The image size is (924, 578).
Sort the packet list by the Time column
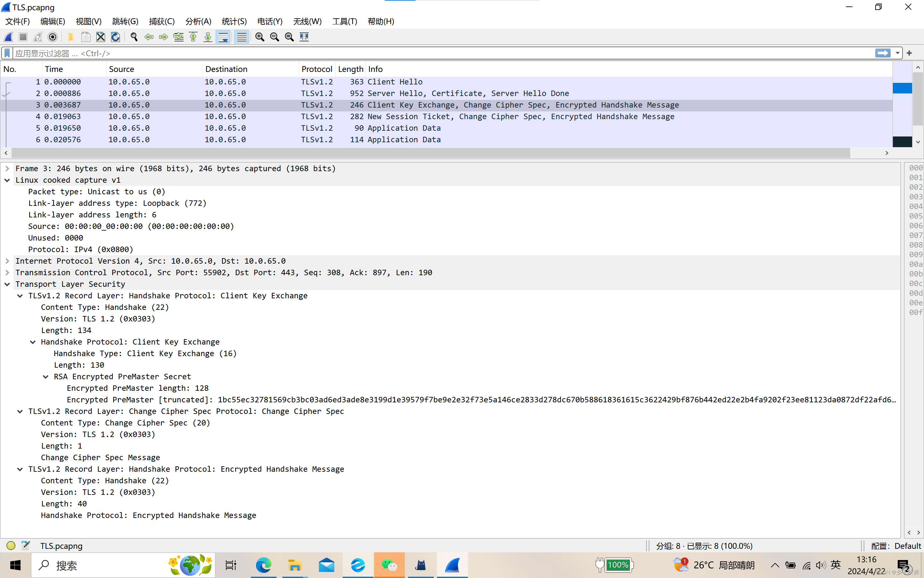coord(74,69)
